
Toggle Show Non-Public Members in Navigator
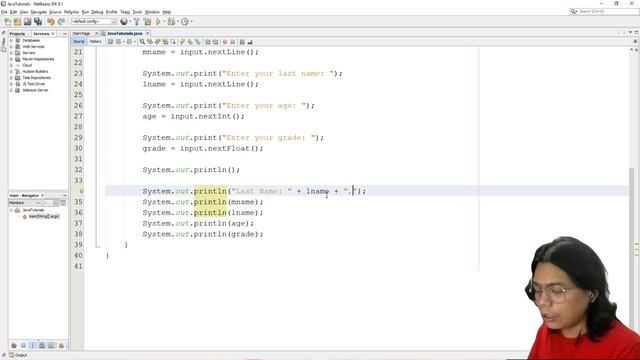click(42, 346)
